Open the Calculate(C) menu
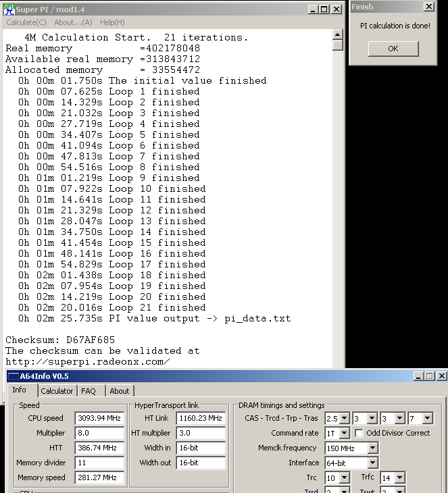The width and height of the screenshot is (448, 493). click(26, 22)
